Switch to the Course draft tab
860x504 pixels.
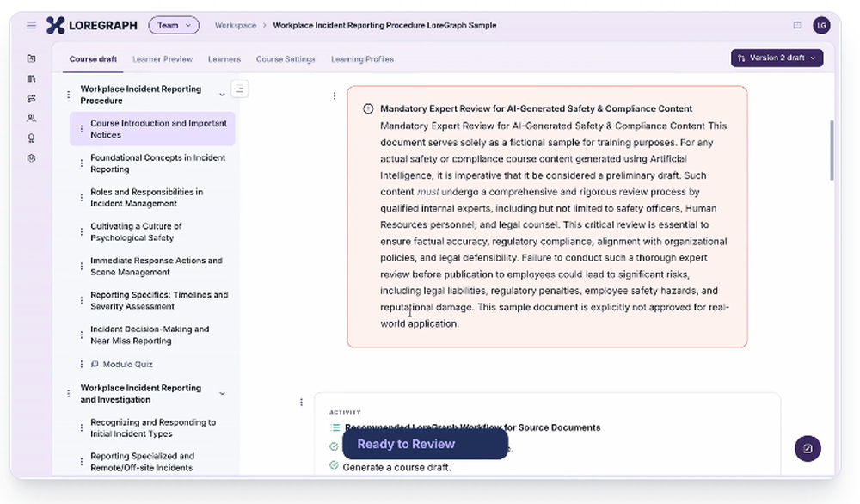(93, 59)
